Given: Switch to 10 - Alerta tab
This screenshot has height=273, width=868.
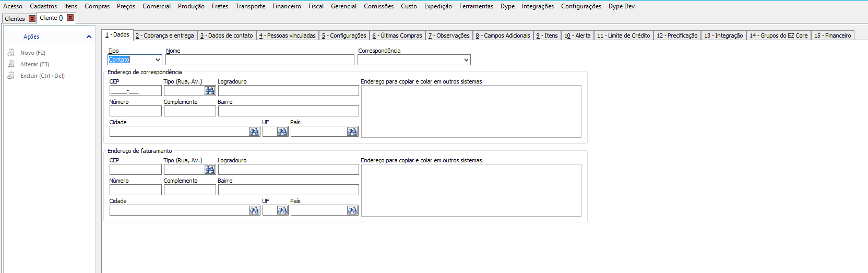Looking at the screenshot, I should [577, 35].
